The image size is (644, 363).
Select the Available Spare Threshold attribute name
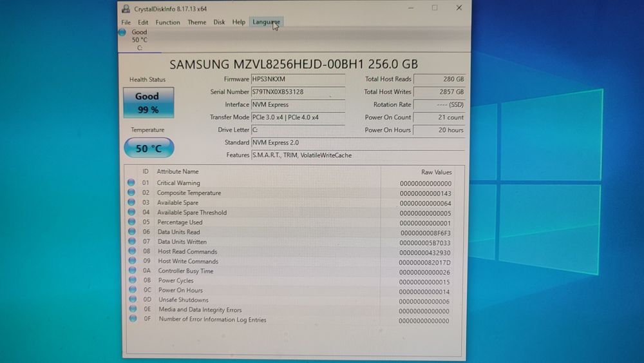(192, 213)
